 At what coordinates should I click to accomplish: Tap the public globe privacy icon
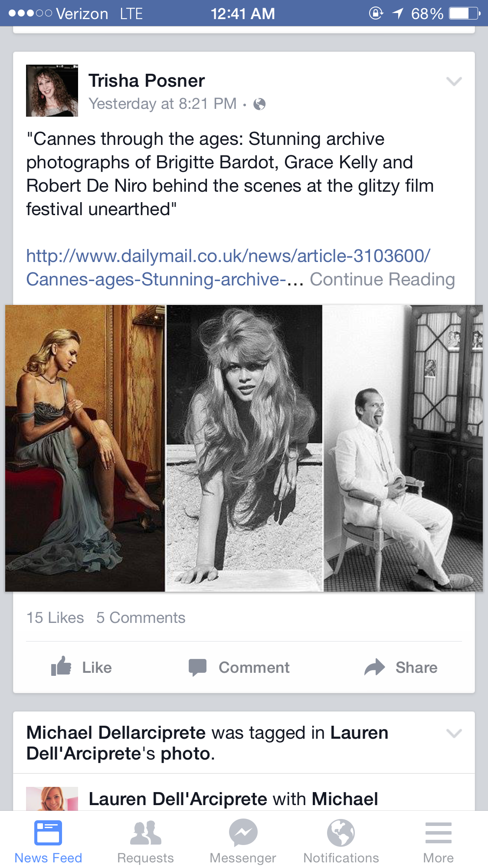pyautogui.click(x=259, y=104)
